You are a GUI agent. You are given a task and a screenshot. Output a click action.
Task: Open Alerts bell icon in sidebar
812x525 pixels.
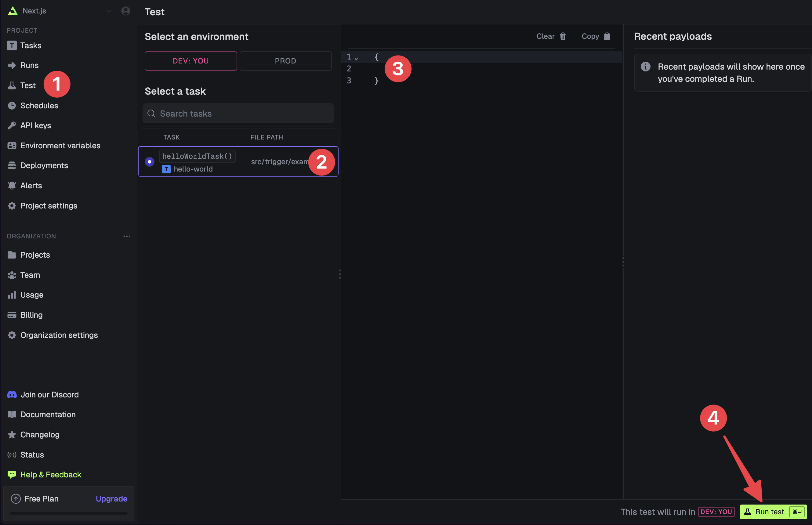[12, 186]
